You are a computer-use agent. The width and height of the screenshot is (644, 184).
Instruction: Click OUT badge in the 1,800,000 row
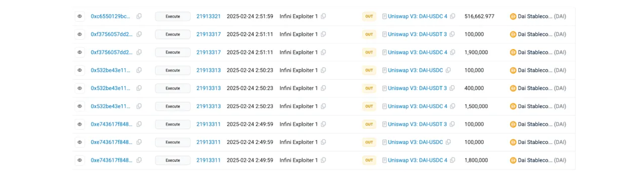click(369, 160)
